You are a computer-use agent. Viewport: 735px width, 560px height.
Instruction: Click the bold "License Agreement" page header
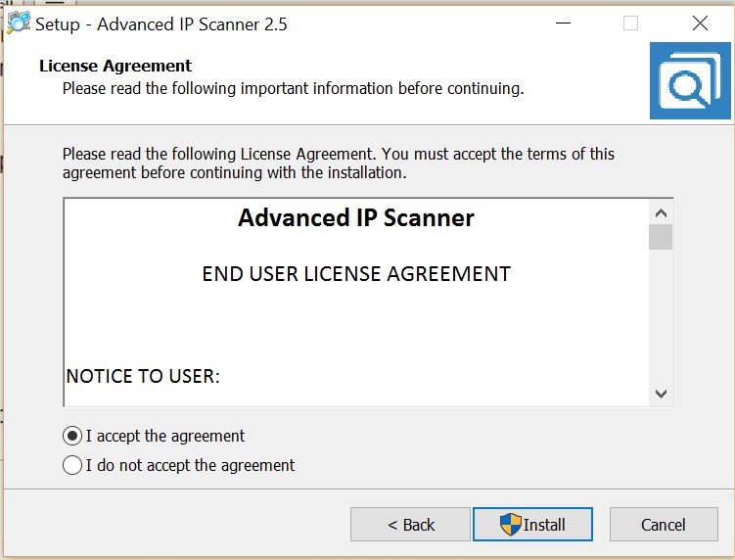point(115,67)
